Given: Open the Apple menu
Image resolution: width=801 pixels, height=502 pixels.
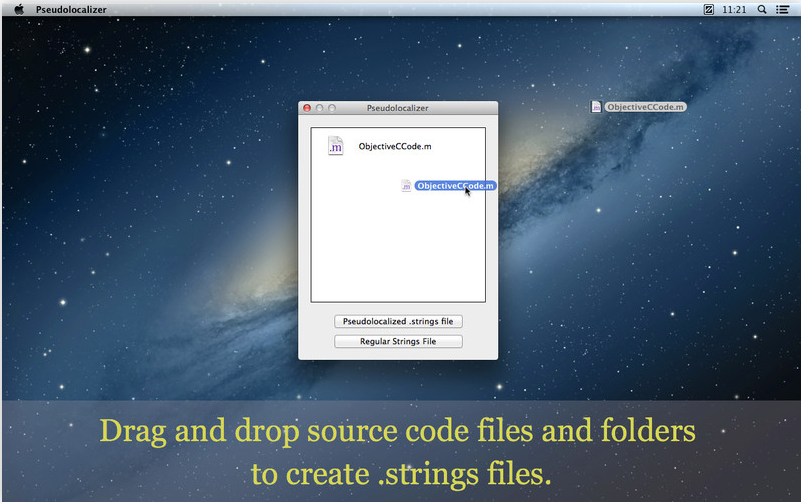Looking at the screenshot, I should click(19, 9).
